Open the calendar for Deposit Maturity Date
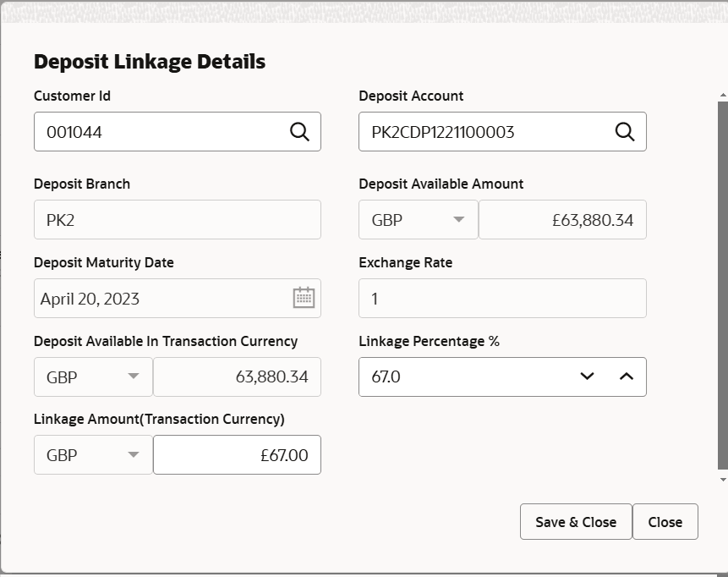 [x=301, y=298]
